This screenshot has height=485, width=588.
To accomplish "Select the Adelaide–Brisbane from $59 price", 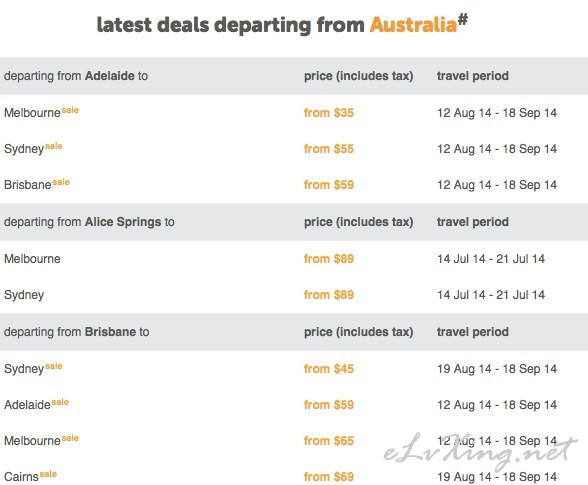I will click(x=328, y=185).
